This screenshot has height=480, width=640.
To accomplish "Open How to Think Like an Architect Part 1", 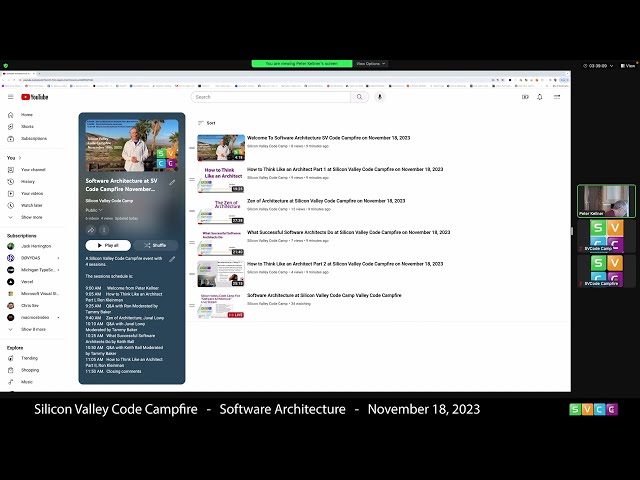I will point(345,169).
